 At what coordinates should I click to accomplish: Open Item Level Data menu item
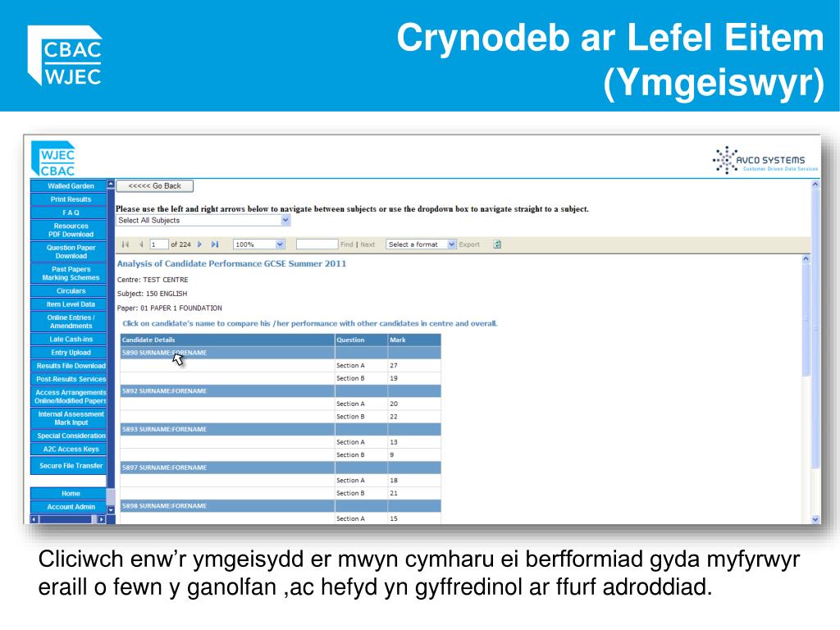coord(71,304)
